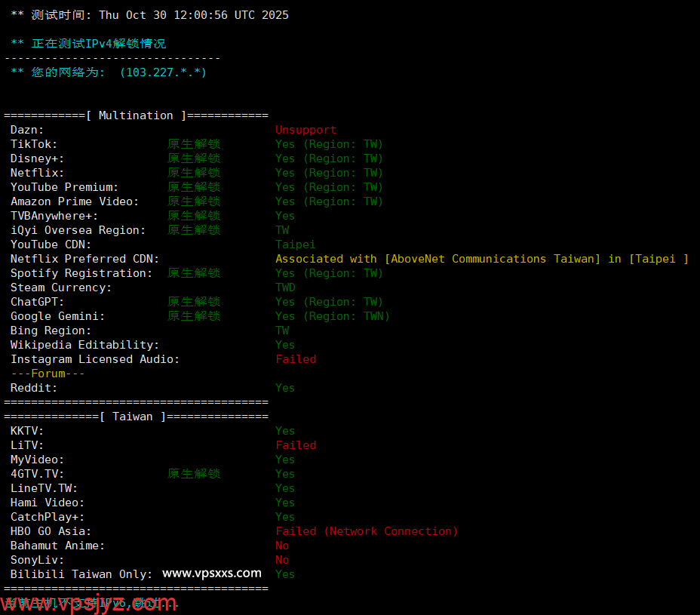The width and height of the screenshot is (700, 615).
Task: Click the masked IP address 103.227.*.*
Action: click(163, 72)
